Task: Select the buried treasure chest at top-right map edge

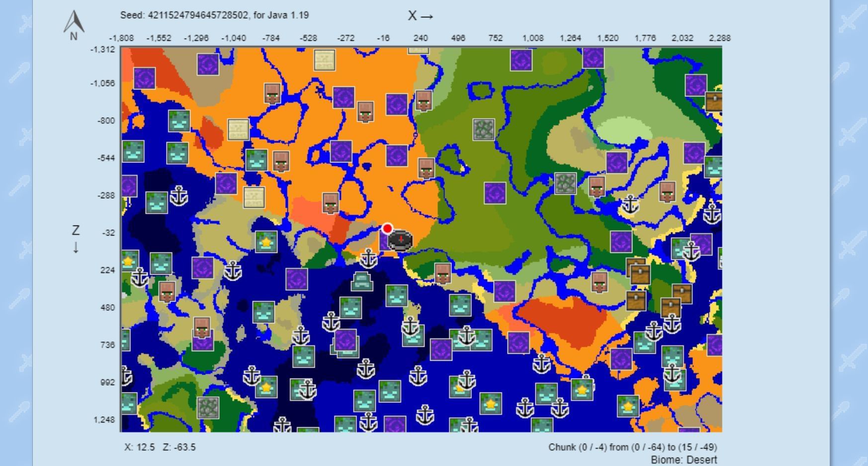Action: pyautogui.click(x=714, y=101)
